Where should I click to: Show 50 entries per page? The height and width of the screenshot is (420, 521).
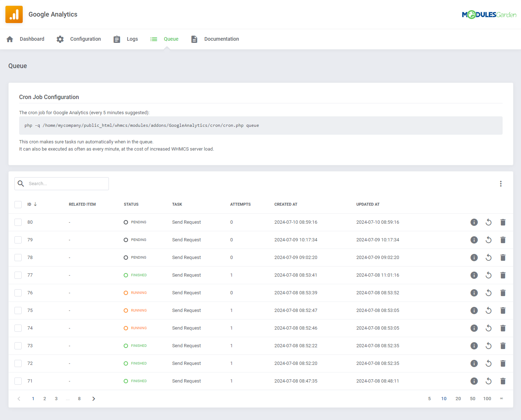(x=473, y=398)
